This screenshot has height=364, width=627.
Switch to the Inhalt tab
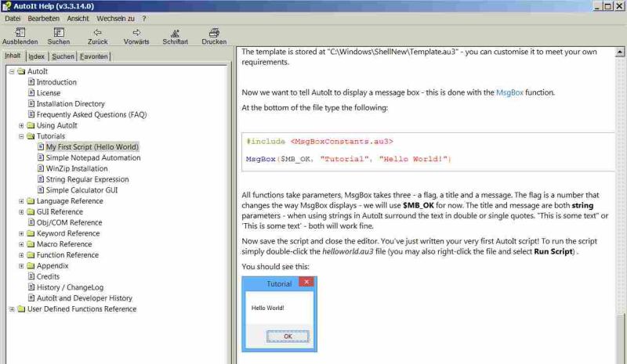pos(13,56)
